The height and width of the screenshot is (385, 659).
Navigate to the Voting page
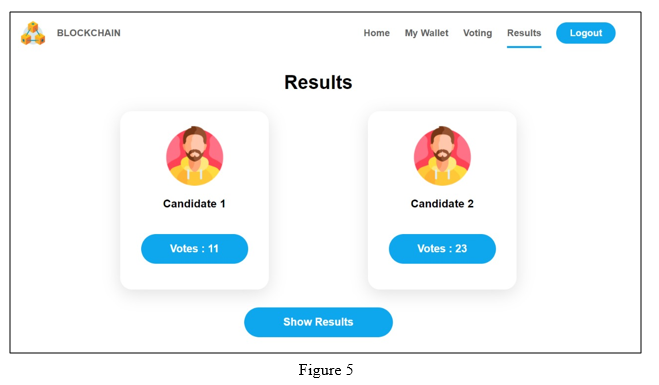tap(477, 33)
